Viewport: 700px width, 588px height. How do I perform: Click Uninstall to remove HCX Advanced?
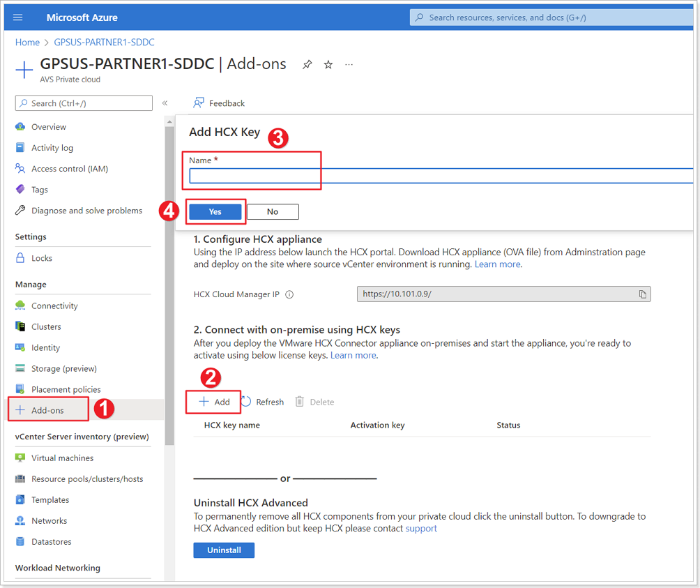point(224,550)
